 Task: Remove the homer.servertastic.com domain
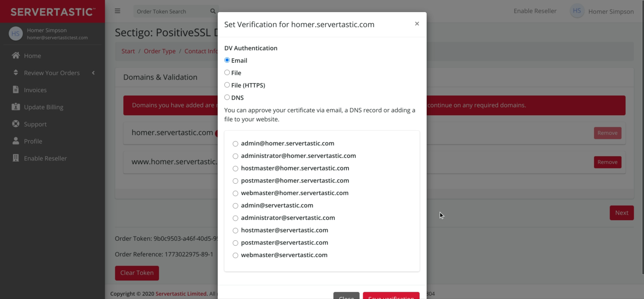(x=608, y=133)
